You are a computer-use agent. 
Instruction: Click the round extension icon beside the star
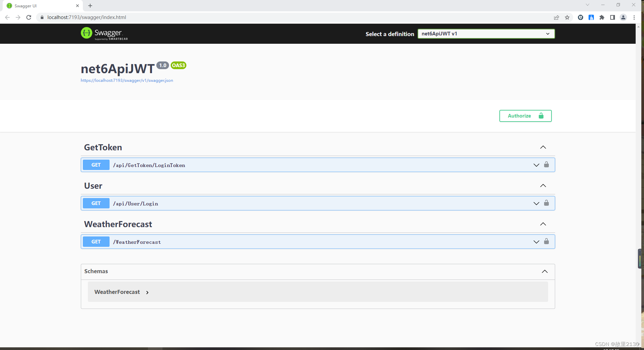pos(581,17)
